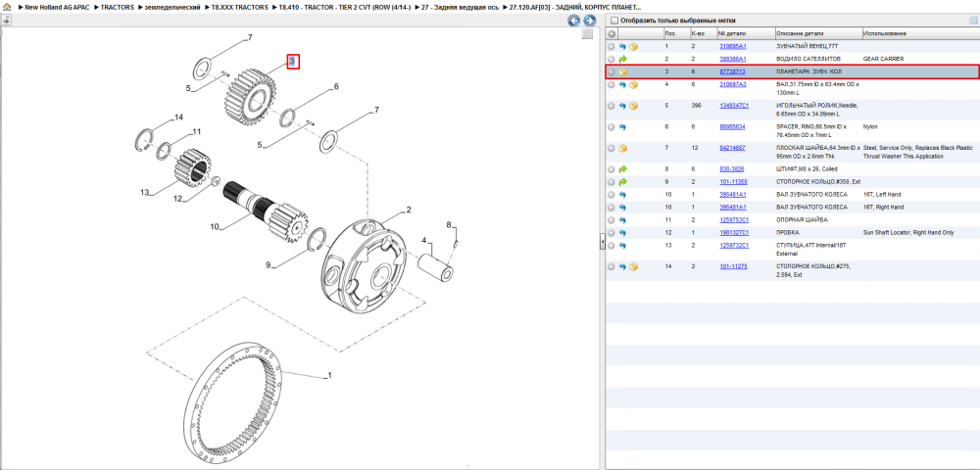Screen dimensions: 980x470
Task: Open part number link 388366A1
Action: click(x=732, y=59)
